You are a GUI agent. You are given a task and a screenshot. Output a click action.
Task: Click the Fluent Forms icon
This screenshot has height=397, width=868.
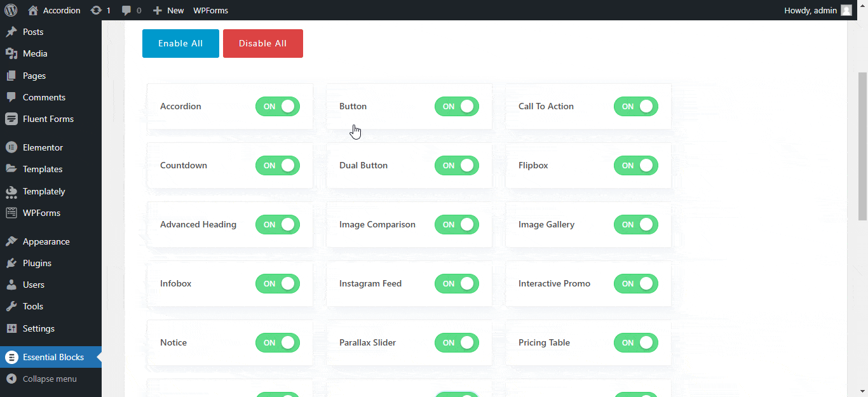(11, 119)
